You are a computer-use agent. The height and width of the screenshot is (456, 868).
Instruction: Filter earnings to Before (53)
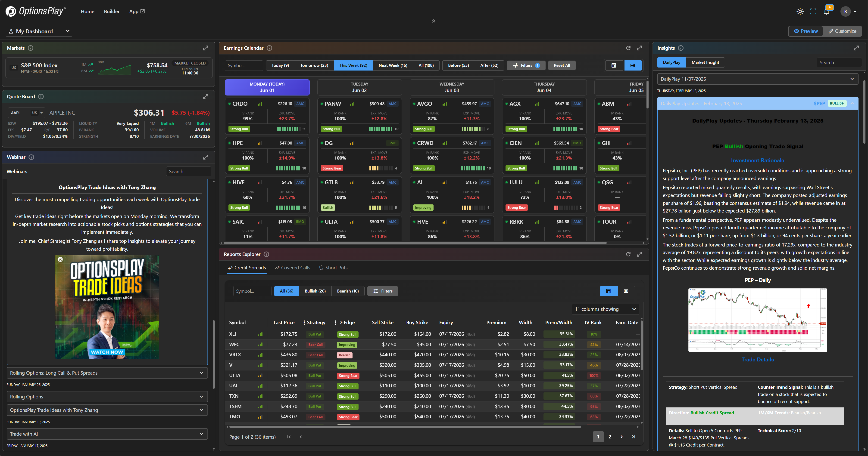458,65
